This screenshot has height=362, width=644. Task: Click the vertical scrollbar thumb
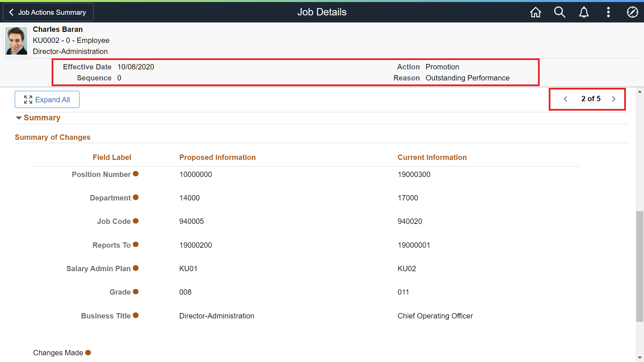click(x=640, y=266)
